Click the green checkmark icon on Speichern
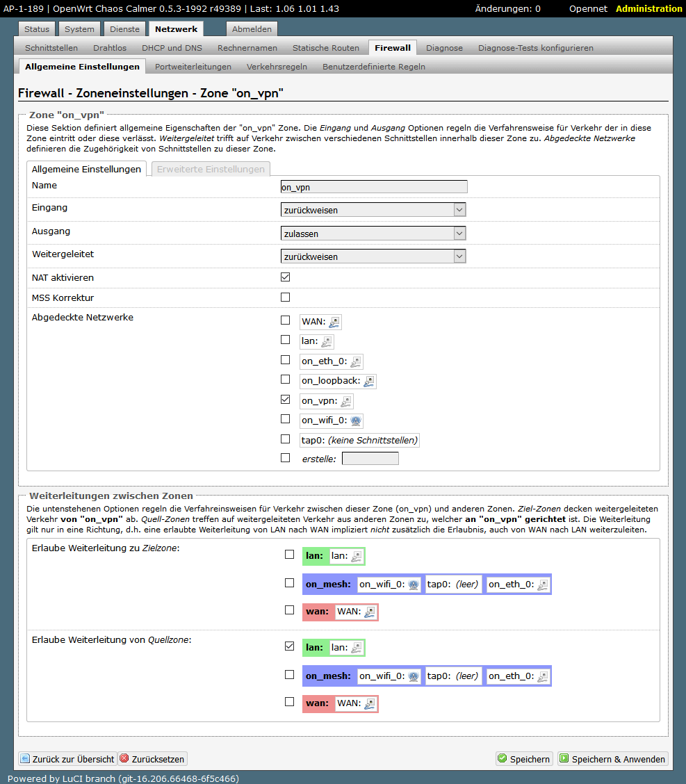686x784 pixels. 502,759
